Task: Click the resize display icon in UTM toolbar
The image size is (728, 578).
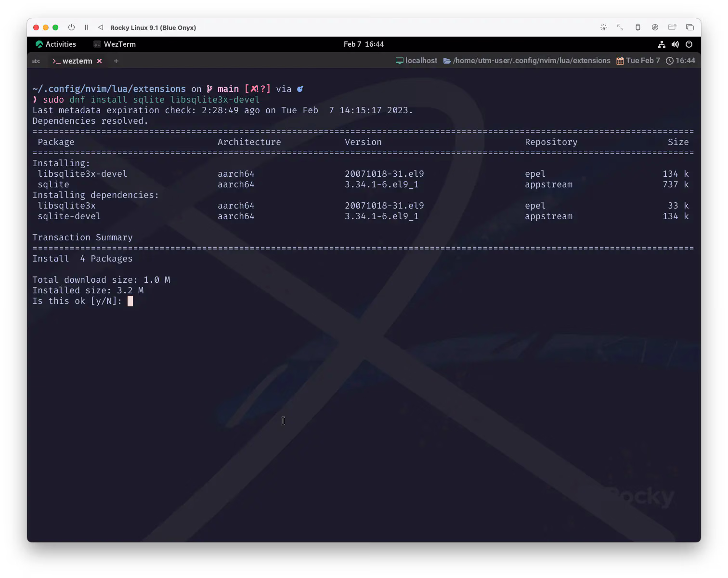Action: (620, 27)
